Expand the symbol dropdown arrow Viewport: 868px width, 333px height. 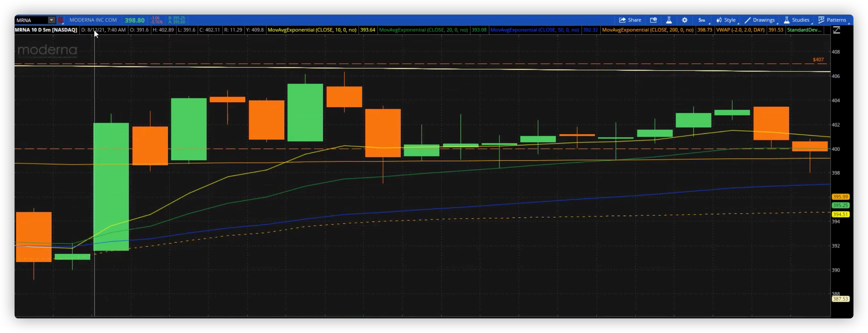[51, 20]
